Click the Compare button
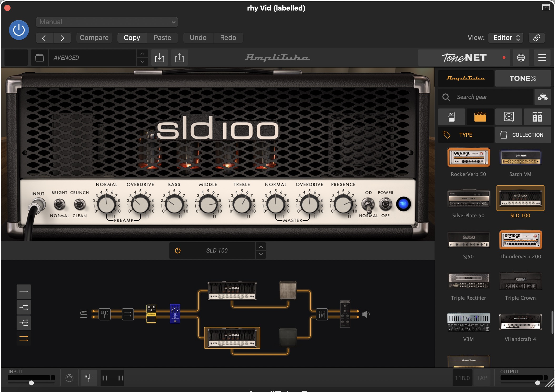This screenshot has height=392, width=555. pyautogui.click(x=94, y=38)
